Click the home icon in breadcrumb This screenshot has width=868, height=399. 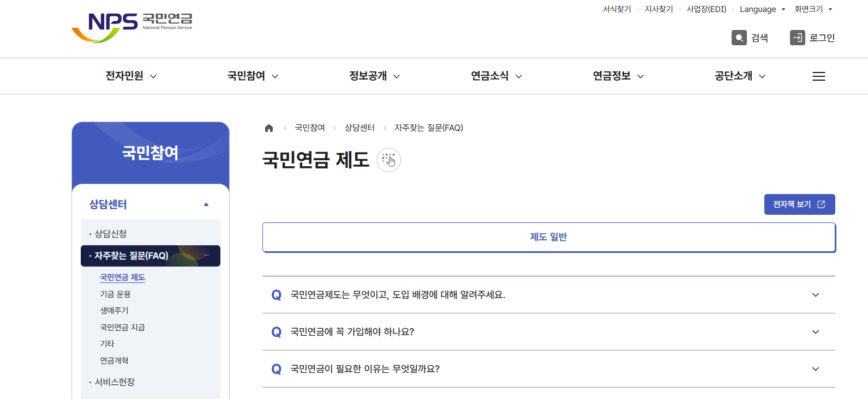click(269, 128)
